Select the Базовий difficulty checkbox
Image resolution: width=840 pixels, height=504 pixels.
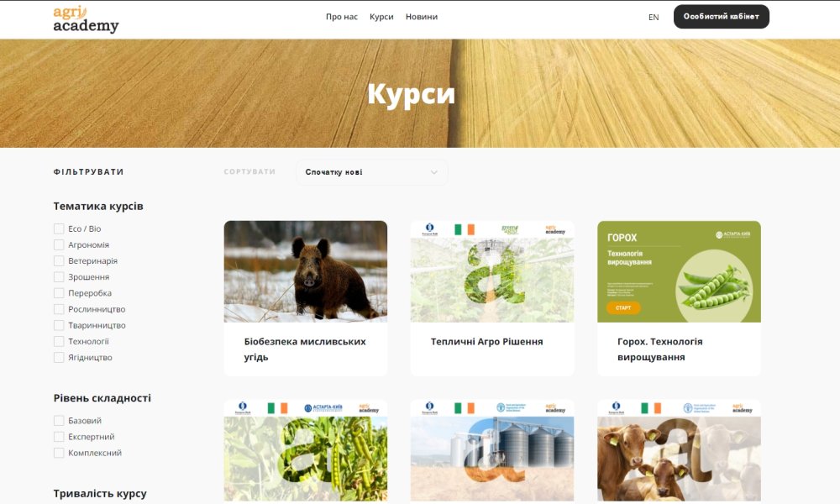tap(59, 421)
